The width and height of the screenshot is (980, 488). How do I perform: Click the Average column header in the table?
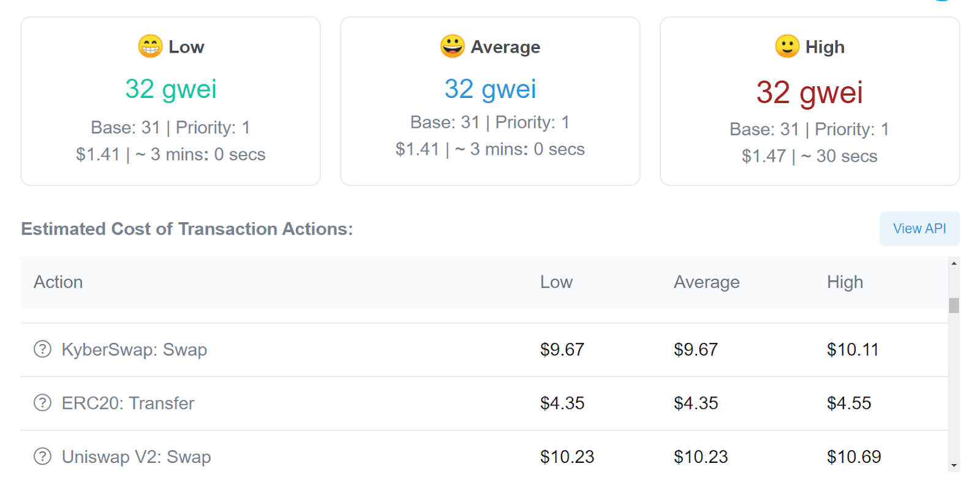pos(706,282)
